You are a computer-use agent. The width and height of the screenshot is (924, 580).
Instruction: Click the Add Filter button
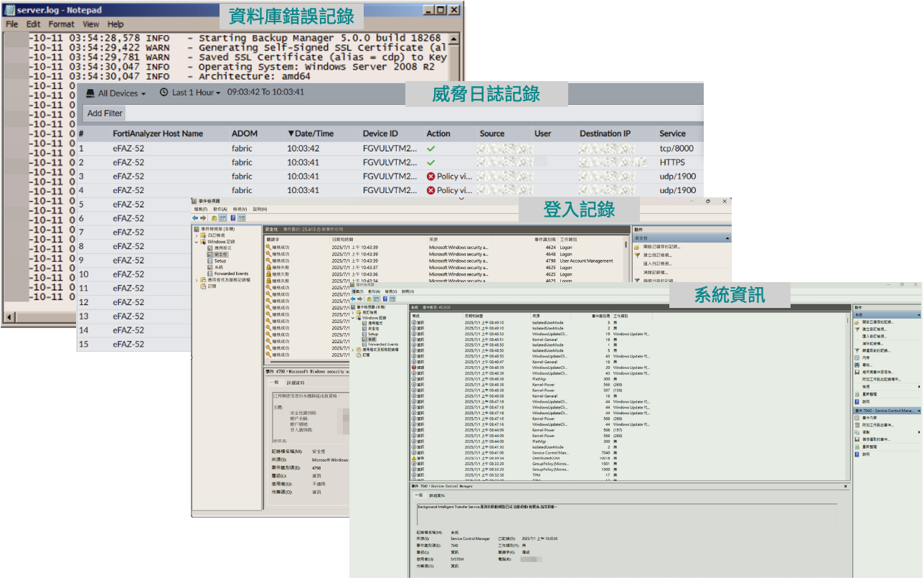105,113
